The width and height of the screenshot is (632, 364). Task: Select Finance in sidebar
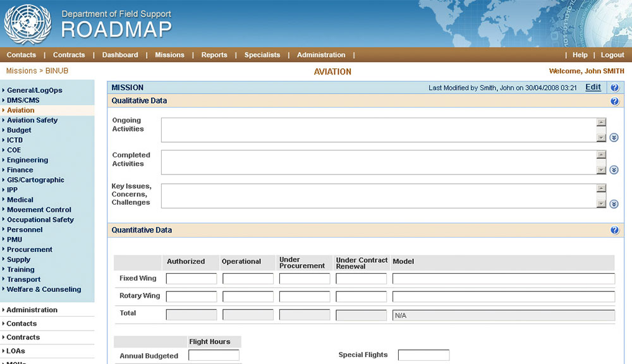(x=20, y=170)
